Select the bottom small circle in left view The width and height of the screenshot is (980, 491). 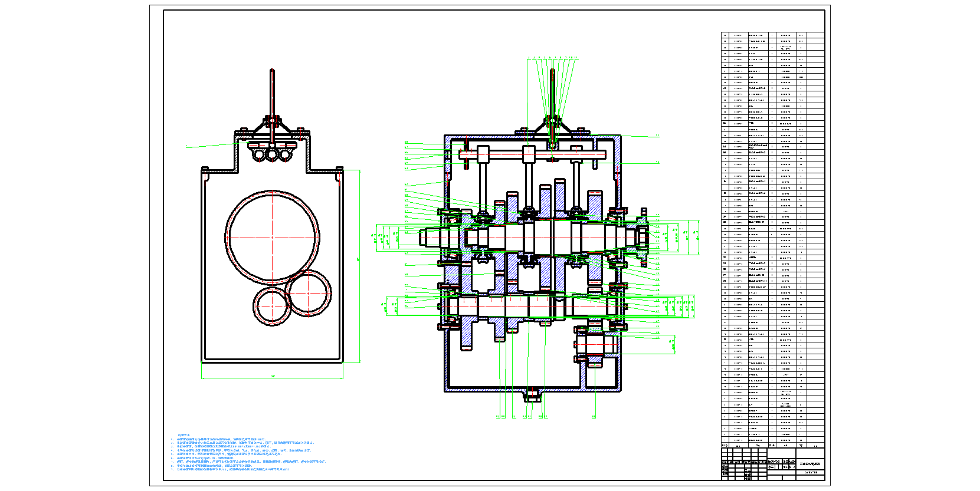coord(272,305)
